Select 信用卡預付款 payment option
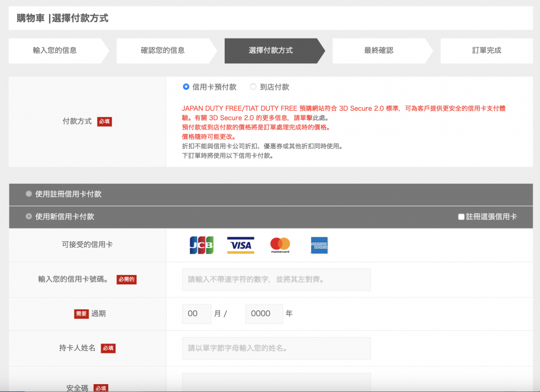Screen dimensions: 540x392 pos(186,87)
